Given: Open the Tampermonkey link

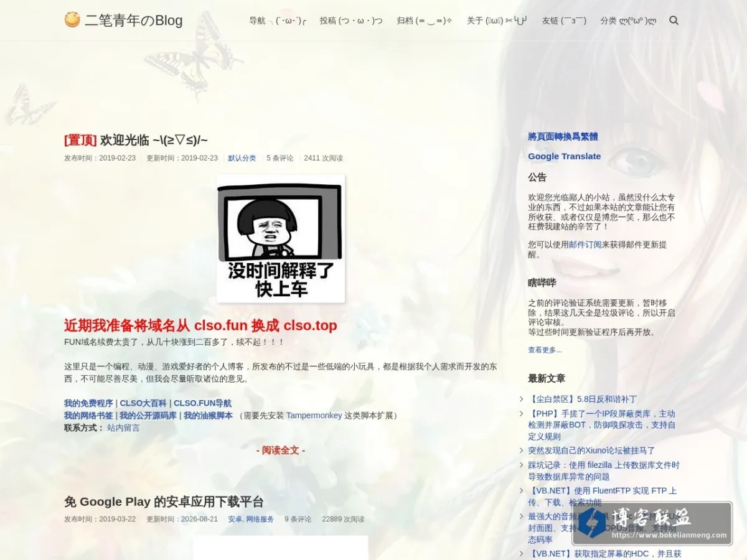Looking at the screenshot, I should click(314, 415).
